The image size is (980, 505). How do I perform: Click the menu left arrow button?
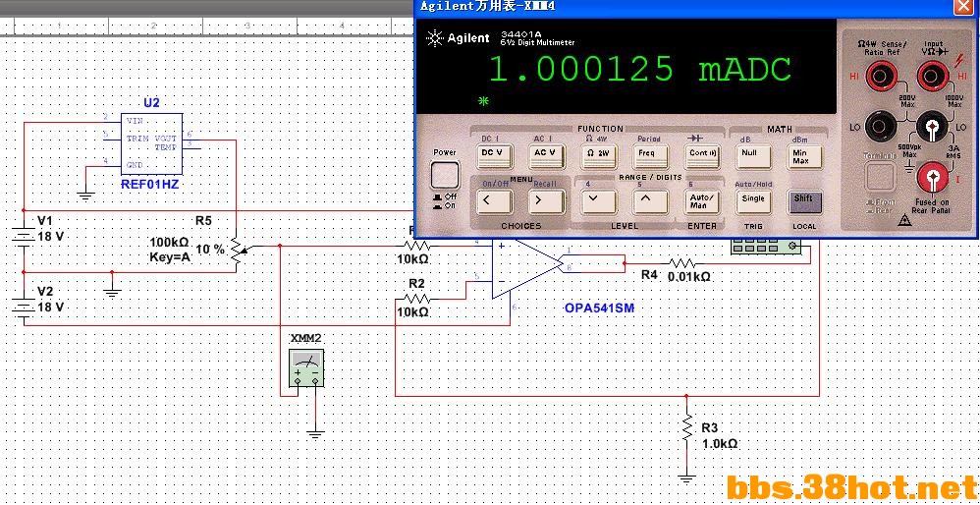click(495, 201)
